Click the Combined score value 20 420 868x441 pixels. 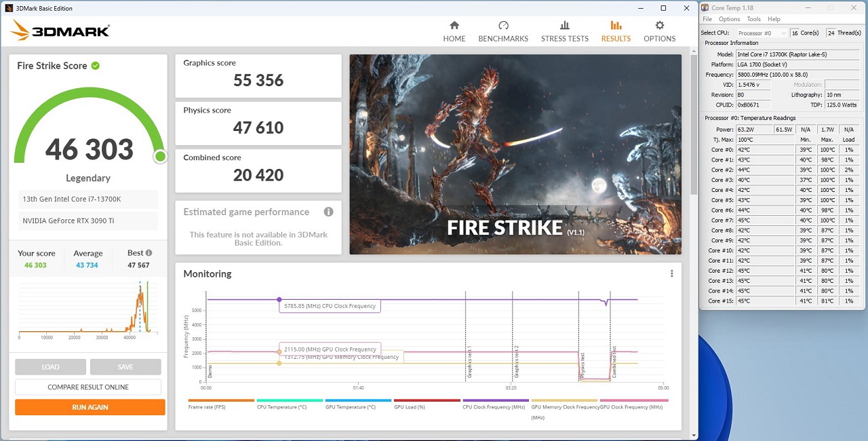(258, 176)
